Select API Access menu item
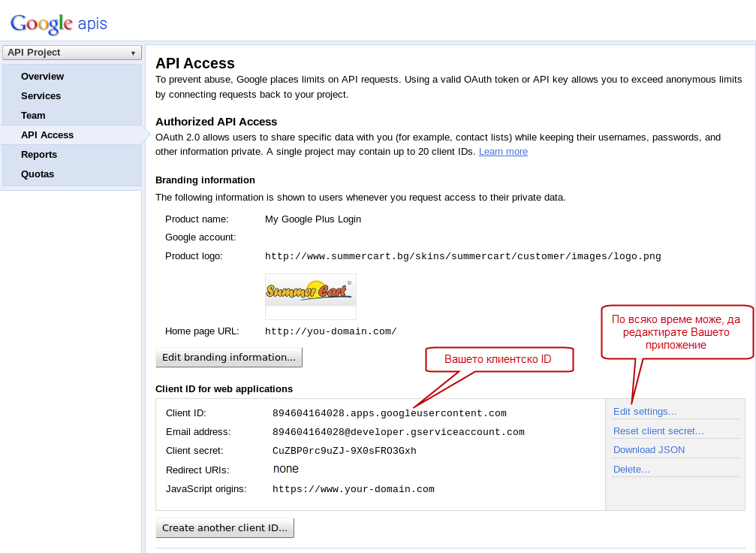The image size is (756, 553). (47, 135)
